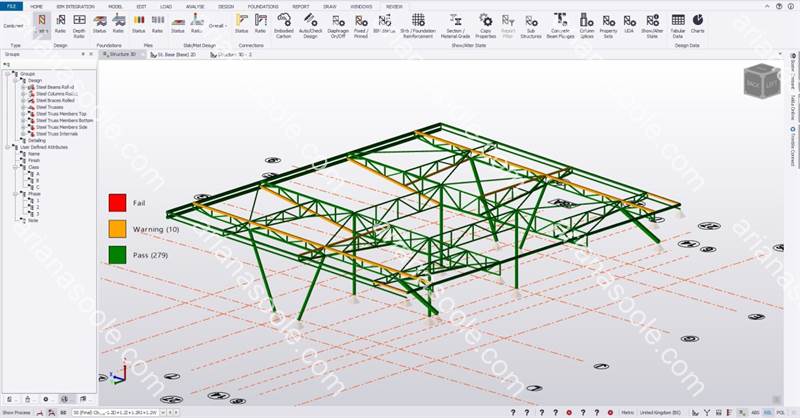Open Tabular Data in Design Data group
Image resolution: width=800 pixels, height=418 pixels.
(x=678, y=26)
